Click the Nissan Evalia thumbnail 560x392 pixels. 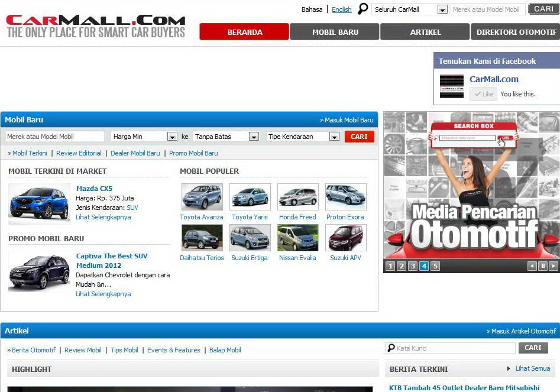point(297,238)
